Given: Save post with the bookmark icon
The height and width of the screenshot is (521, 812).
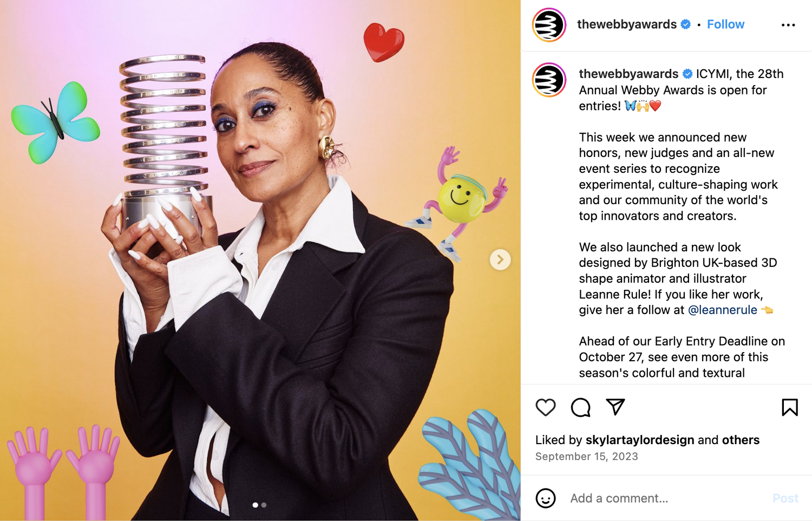Looking at the screenshot, I should click(789, 407).
